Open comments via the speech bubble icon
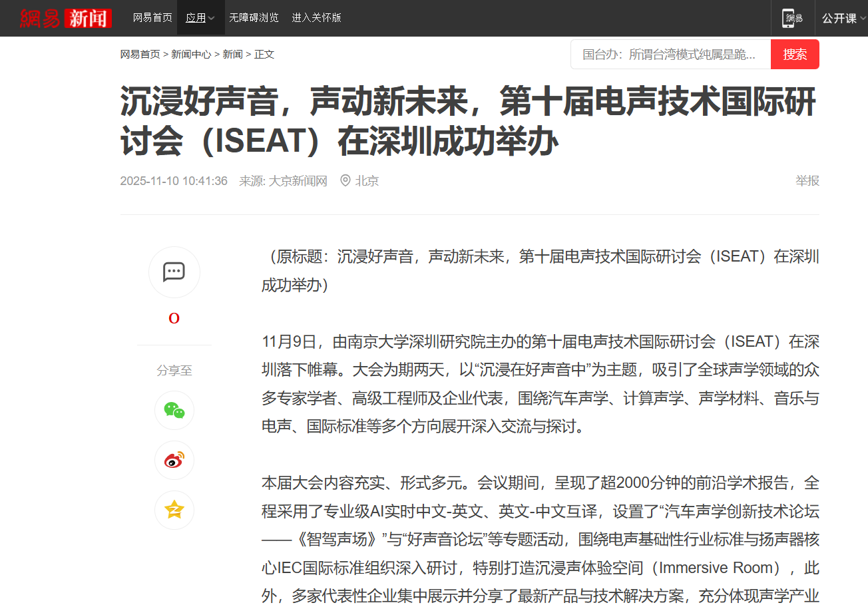The width and height of the screenshot is (868, 609). coord(174,272)
